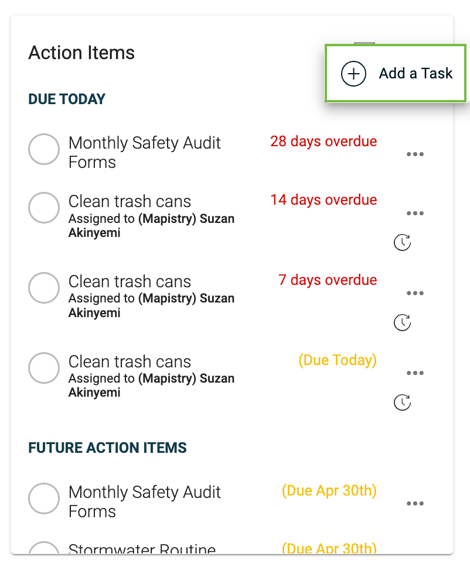The width and height of the screenshot is (470, 564).
Task: Click the Due Apr 30th label for Safety Audit
Action: click(329, 491)
